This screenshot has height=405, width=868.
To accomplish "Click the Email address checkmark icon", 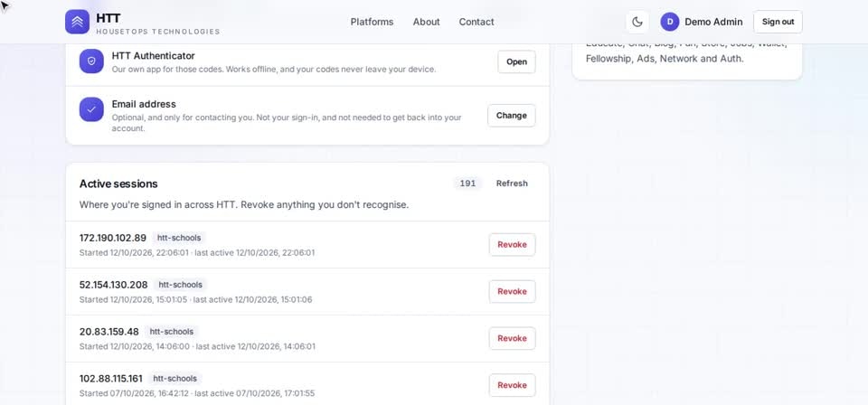I will [91, 109].
